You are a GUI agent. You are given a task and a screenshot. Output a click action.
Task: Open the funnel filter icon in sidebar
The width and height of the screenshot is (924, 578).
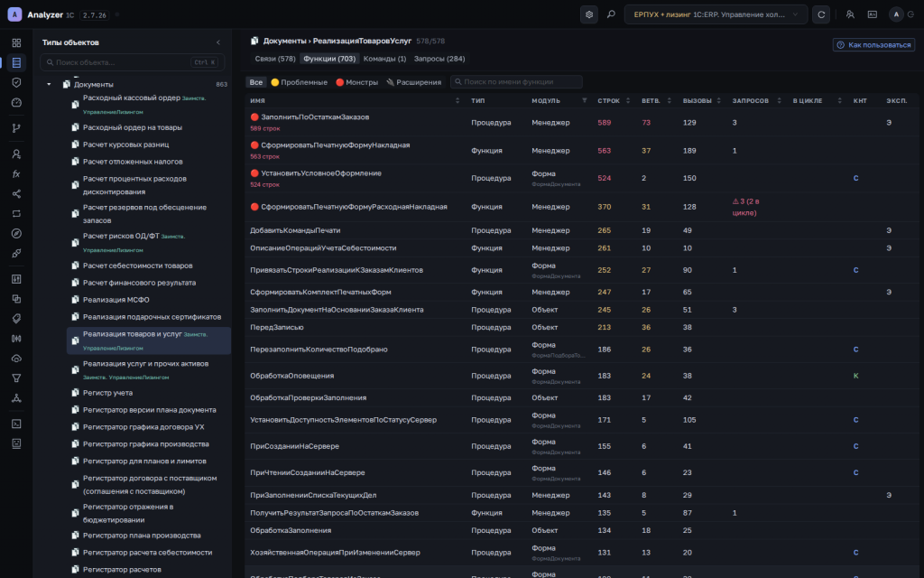pyautogui.click(x=16, y=378)
